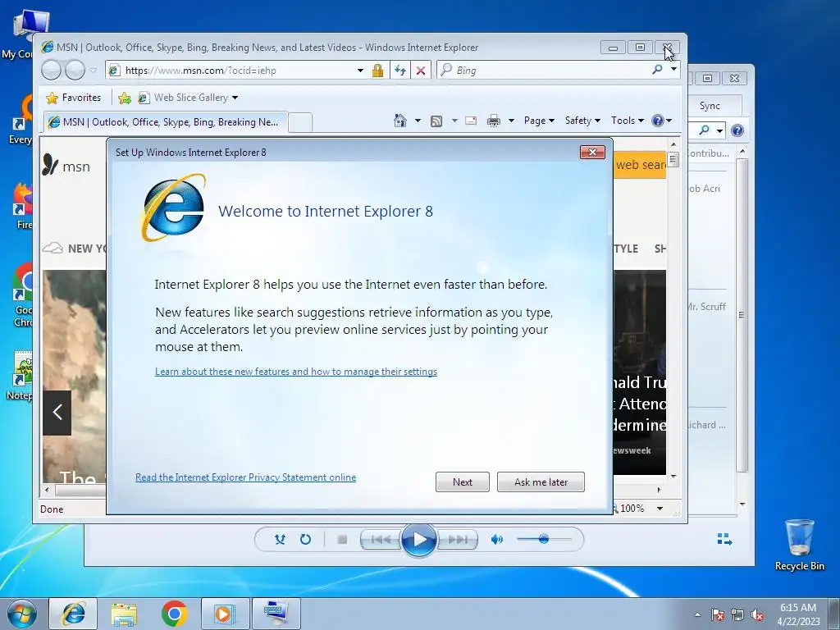Click the Home icon in command bar

pyautogui.click(x=399, y=121)
